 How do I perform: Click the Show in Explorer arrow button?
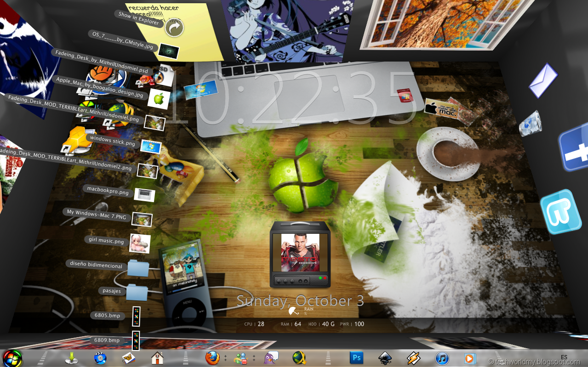[x=174, y=28]
